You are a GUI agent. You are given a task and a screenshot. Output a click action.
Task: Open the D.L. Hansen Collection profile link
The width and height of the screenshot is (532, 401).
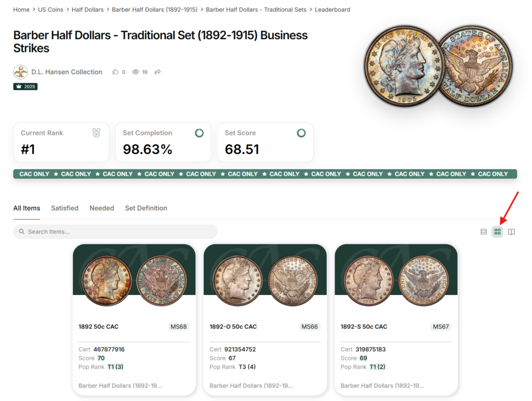coord(66,72)
